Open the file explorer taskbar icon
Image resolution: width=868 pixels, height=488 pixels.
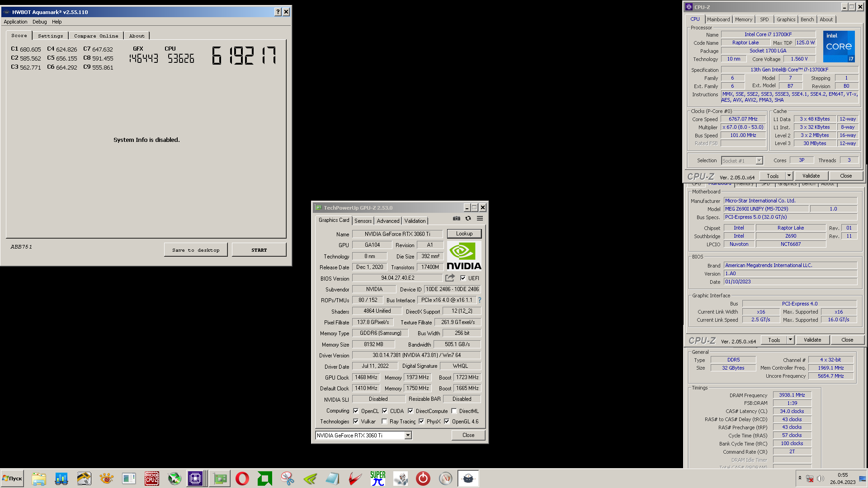coord(39,479)
